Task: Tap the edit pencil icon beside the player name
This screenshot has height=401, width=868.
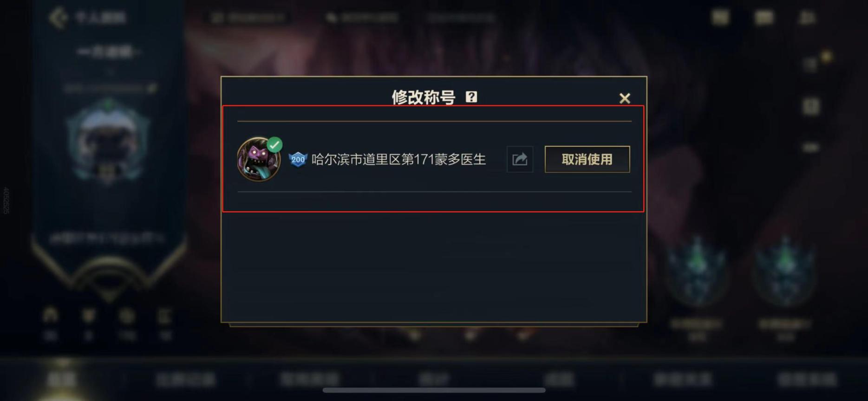Action: click(151, 88)
